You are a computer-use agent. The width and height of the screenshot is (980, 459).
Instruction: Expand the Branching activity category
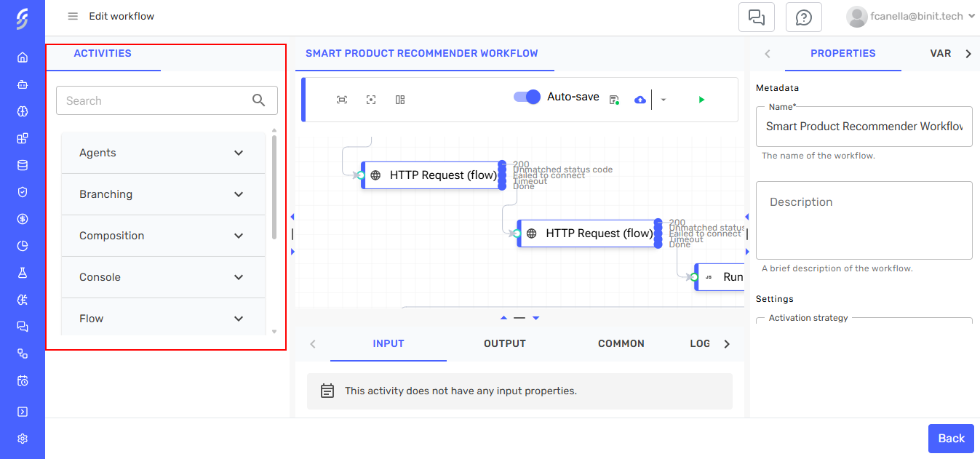[163, 194]
